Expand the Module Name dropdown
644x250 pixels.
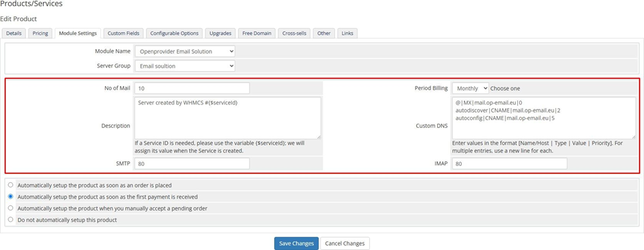[185, 51]
